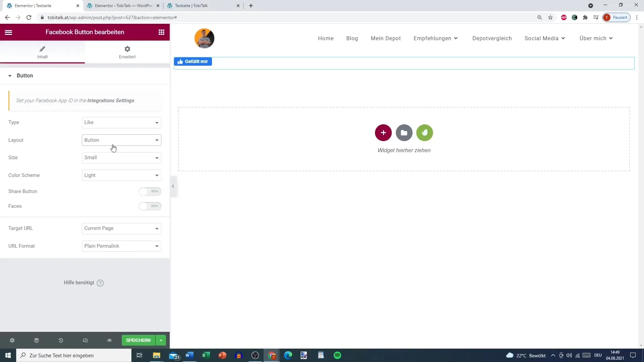The width and height of the screenshot is (644, 362).
Task: Click the browser zoom magnifier icon
Action: pyautogui.click(x=540, y=17)
